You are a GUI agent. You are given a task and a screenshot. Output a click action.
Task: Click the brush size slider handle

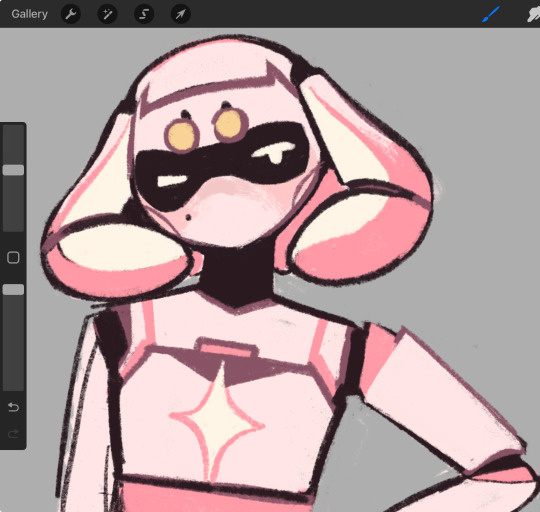coord(13,170)
